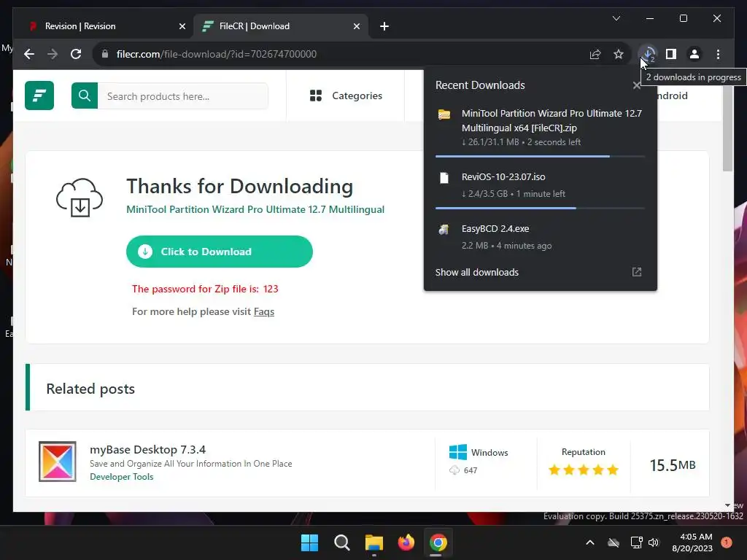The width and height of the screenshot is (747, 560).
Task: Click the browser forward arrow
Action: (x=53, y=54)
